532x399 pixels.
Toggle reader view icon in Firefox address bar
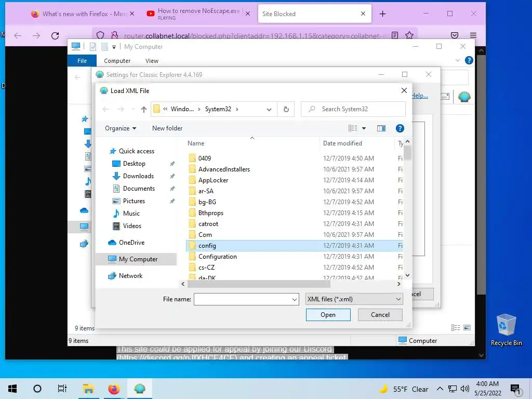pos(395,35)
